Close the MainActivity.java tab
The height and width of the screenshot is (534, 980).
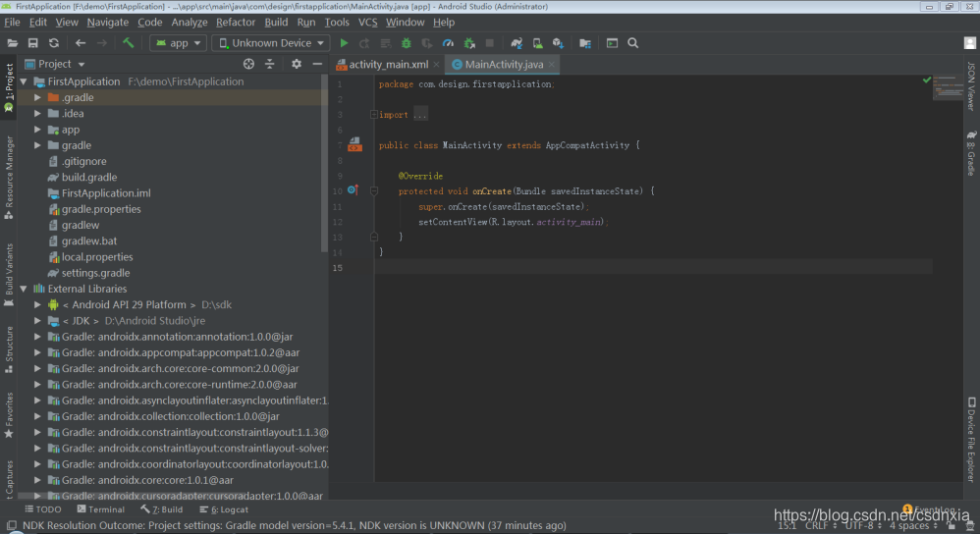pyautogui.click(x=551, y=65)
